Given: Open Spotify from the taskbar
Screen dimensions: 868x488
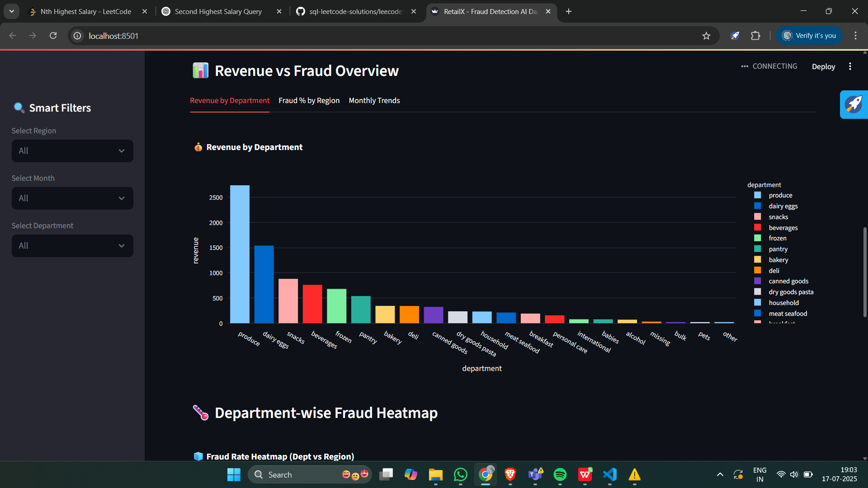Looking at the screenshot, I should pyautogui.click(x=560, y=474).
